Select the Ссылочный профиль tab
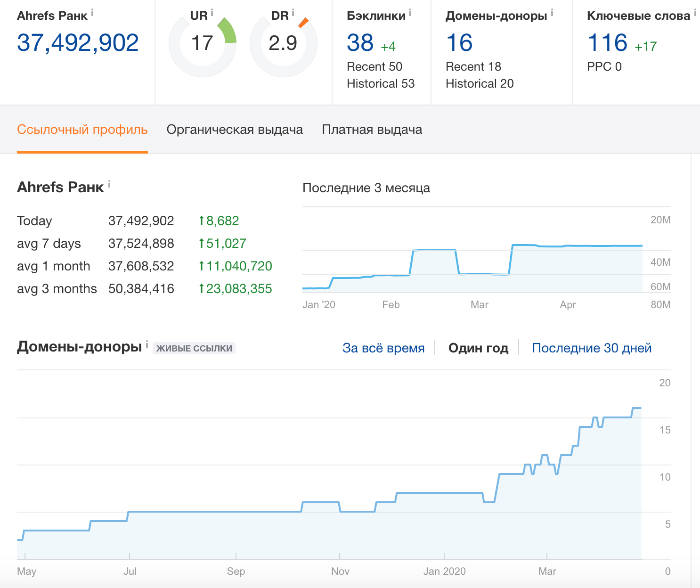The image size is (700, 588). [82, 130]
